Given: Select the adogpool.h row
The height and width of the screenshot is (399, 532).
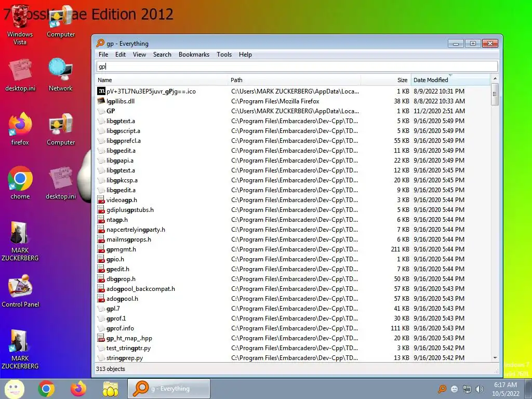Looking at the screenshot, I should coord(293,299).
